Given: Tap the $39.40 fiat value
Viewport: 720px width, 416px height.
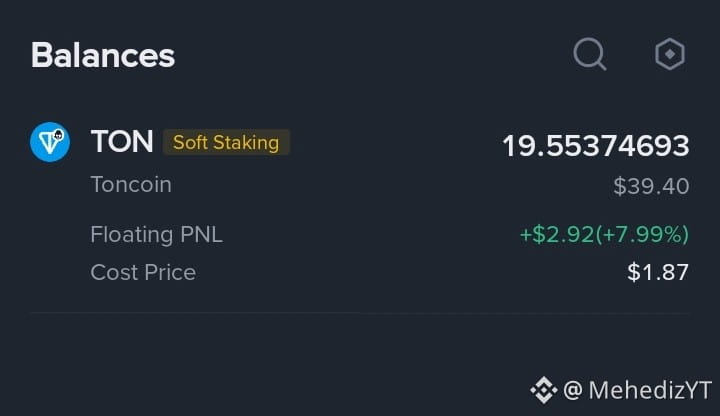Looking at the screenshot, I should click(651, 186).
